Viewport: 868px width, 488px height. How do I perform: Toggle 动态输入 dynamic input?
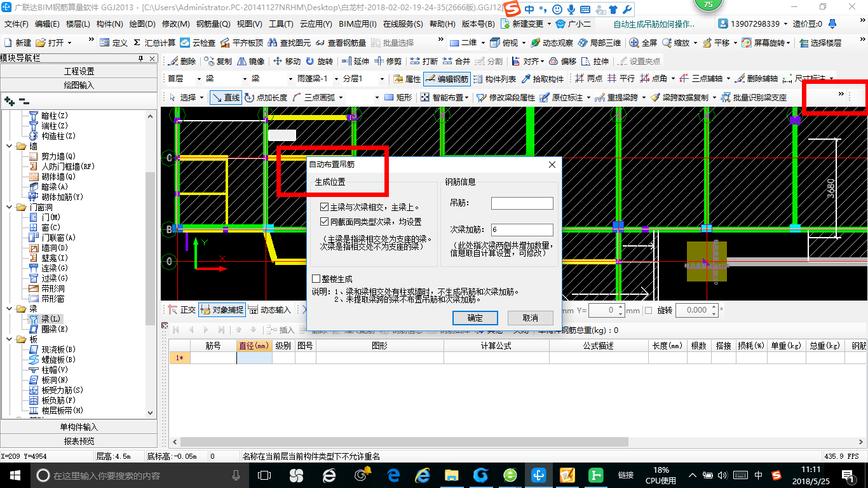(269, 310)
